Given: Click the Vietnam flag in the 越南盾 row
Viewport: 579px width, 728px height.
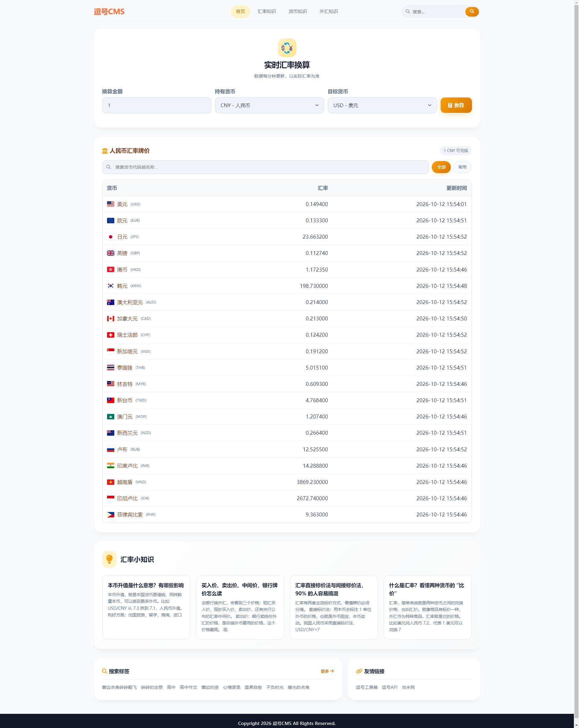Looking at the screenshot, I should 111,482.
